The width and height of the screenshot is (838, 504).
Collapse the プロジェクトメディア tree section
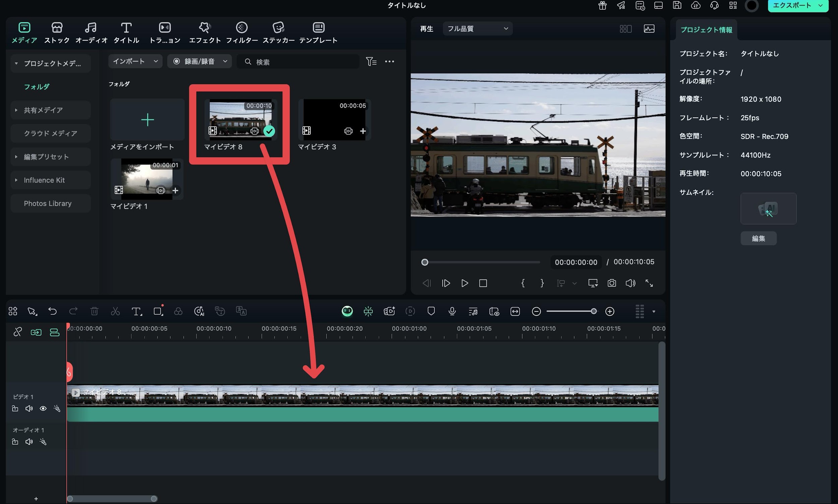16,64
